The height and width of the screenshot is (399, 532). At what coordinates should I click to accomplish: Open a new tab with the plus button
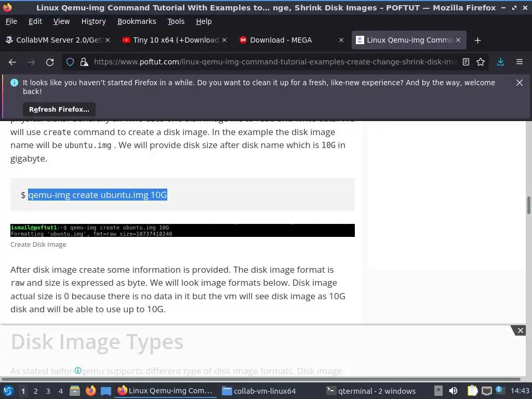tap(478, 41)
